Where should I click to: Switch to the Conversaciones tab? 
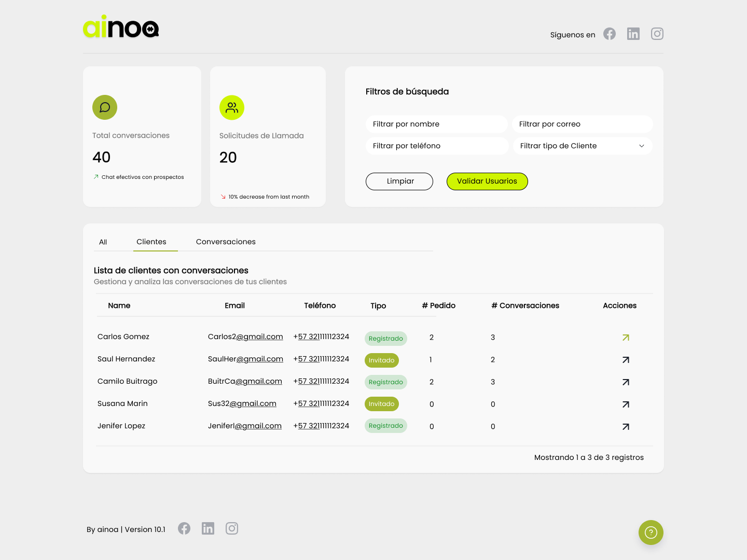point(226,242)
